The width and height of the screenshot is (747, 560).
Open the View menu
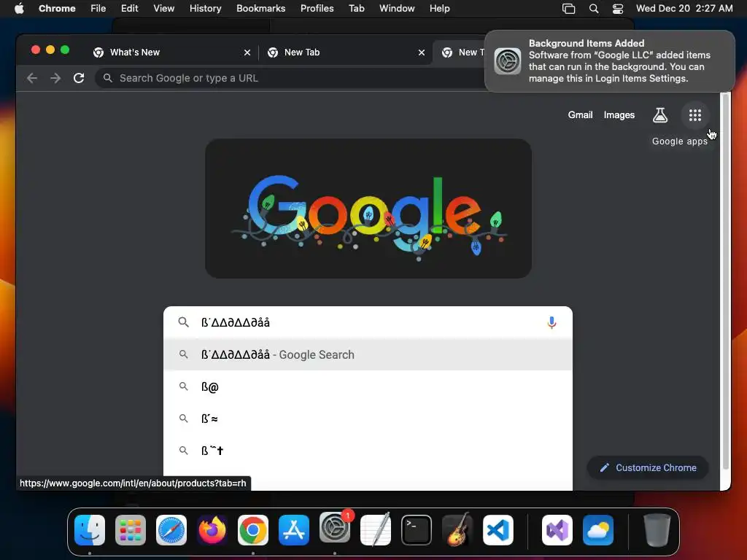163,9
